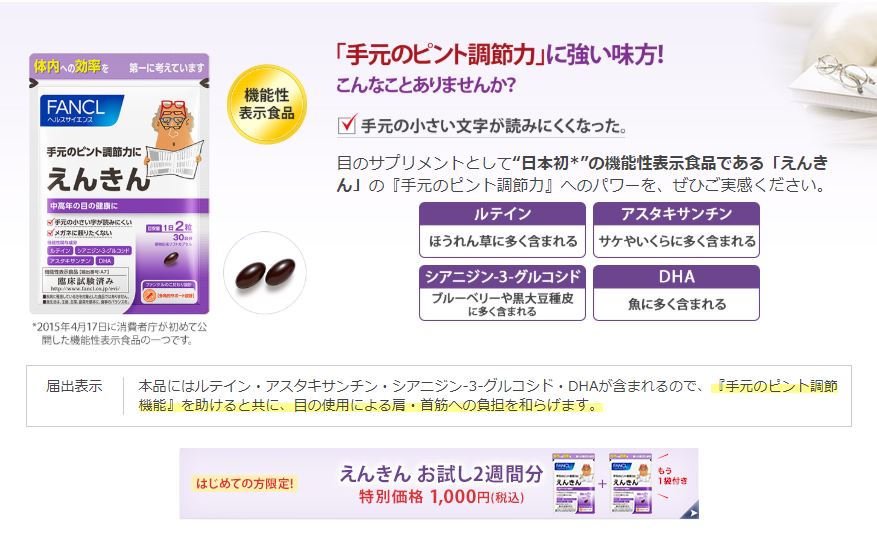Click the DHA ingredient box
The width and height of the screenshot is (877, 540).
(x=676, y=293)
